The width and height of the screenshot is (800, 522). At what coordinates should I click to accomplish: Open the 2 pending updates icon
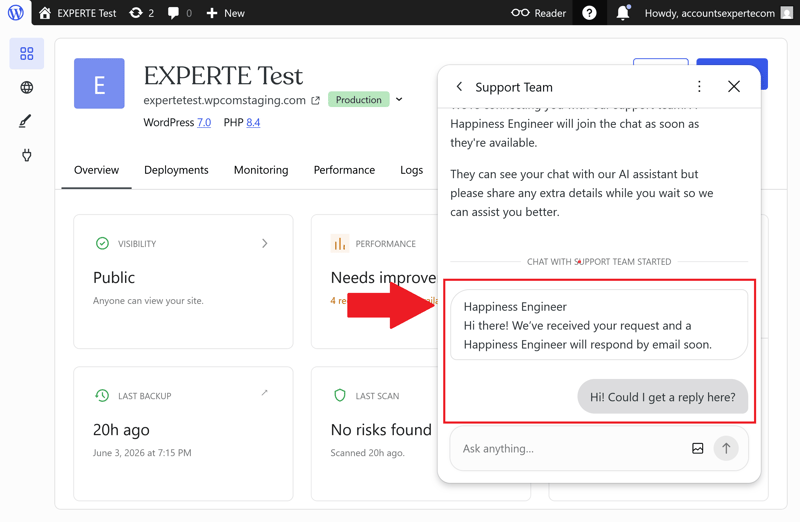(x=141, y=13)
